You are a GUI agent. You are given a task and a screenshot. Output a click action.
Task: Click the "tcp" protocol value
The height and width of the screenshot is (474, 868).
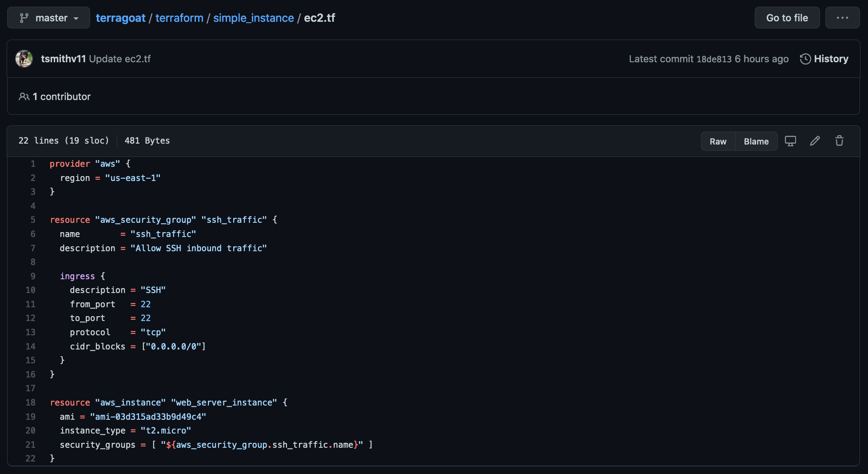153,332
